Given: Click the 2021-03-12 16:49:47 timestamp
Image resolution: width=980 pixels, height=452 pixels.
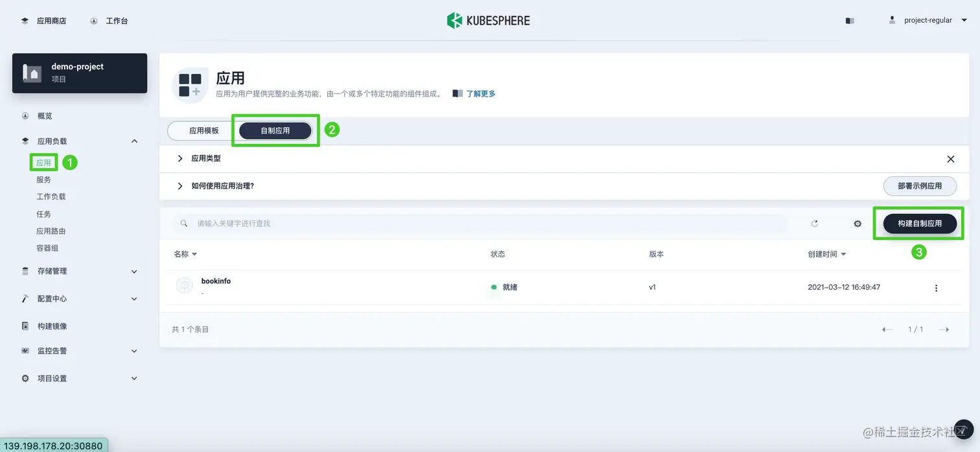Looking at the screenshot, I should (x=844, y=287).
